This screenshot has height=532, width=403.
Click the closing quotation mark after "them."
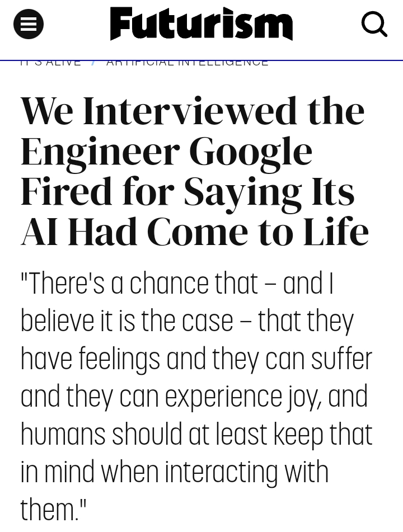82,504
